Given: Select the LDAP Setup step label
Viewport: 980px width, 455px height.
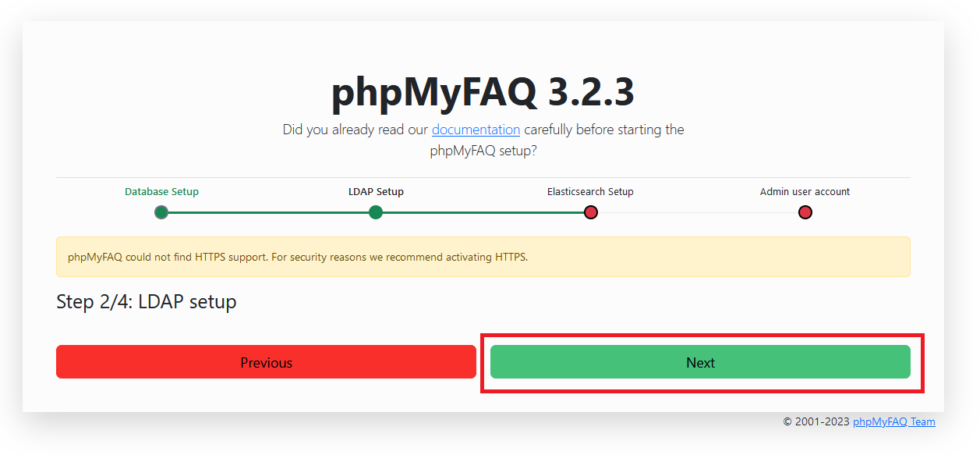Looking at the screenshot, I should click(x=376, y=192).
